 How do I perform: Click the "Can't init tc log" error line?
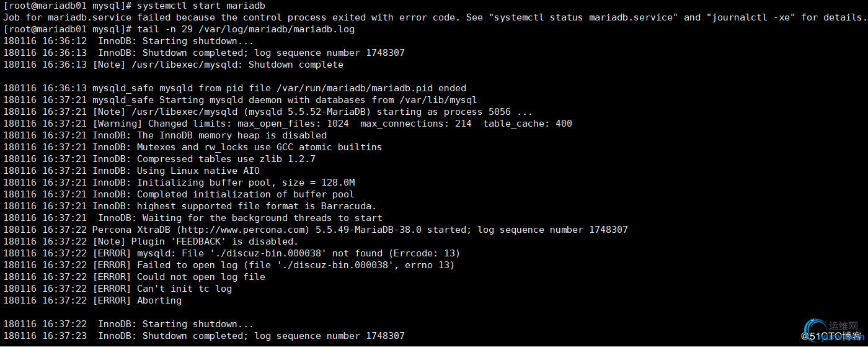(x=118, y=289)
